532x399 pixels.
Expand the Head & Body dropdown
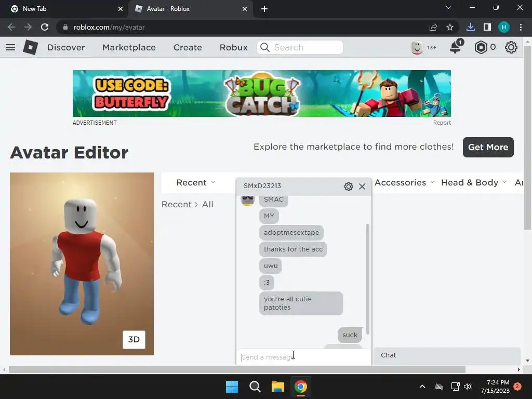(474, 182)
